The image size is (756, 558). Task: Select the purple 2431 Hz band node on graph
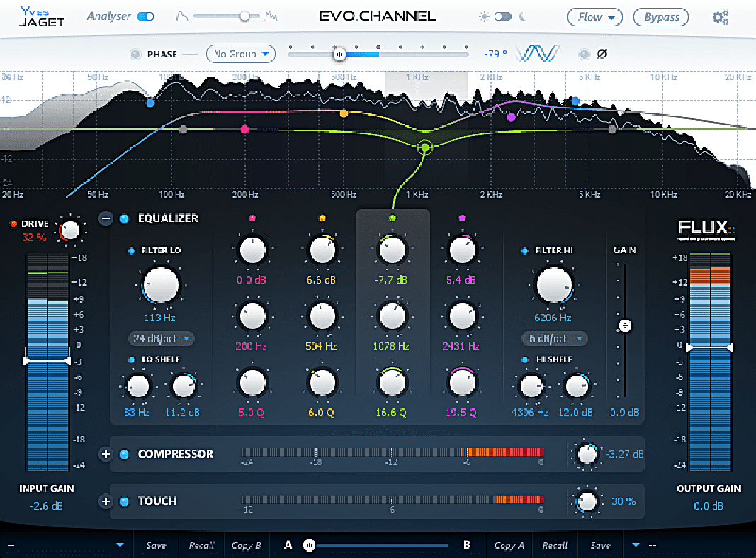point(511,117)
